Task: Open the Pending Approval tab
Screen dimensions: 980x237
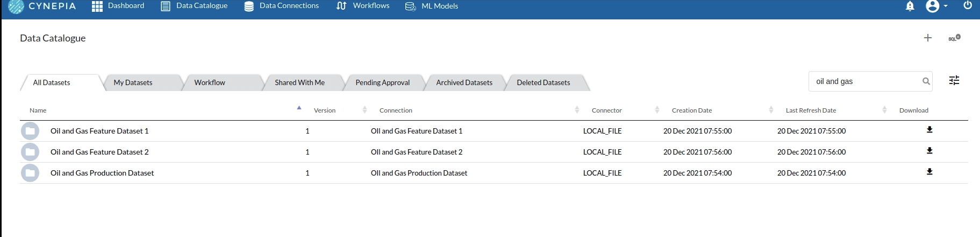Action: click(382, 82)
